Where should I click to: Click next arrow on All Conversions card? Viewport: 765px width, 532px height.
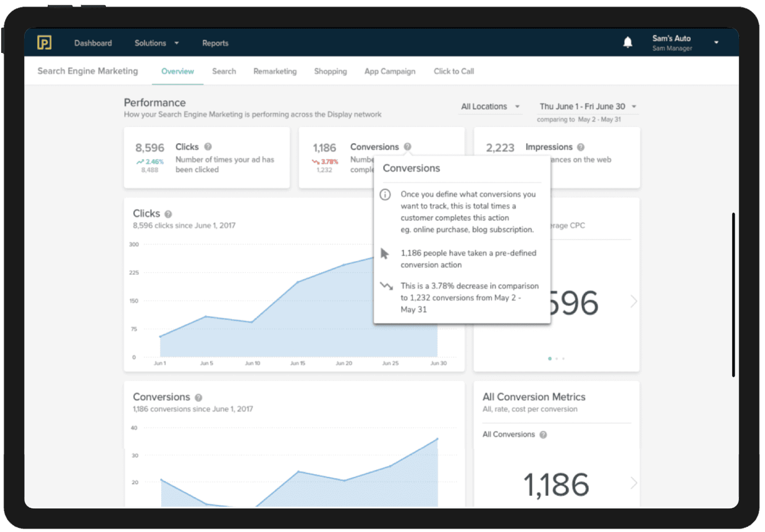click(x=633, y=483)
